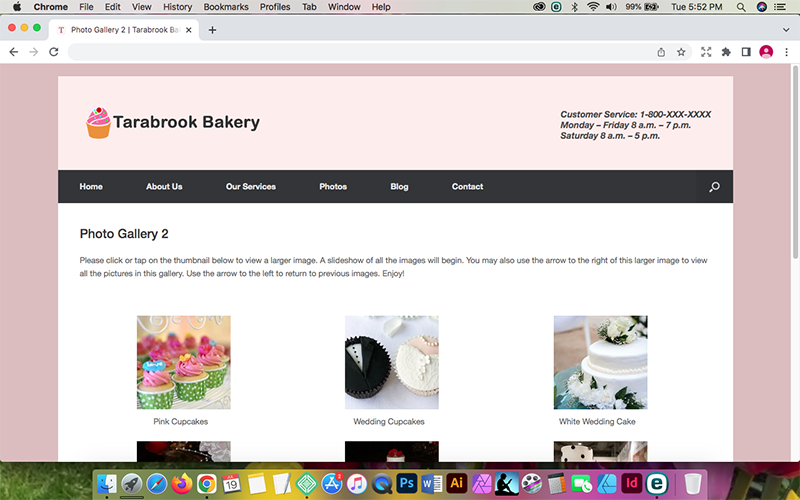800x500 pixels.
Task: Click the search magnifier in the navigation bar
Action: (x=714, y=187)
